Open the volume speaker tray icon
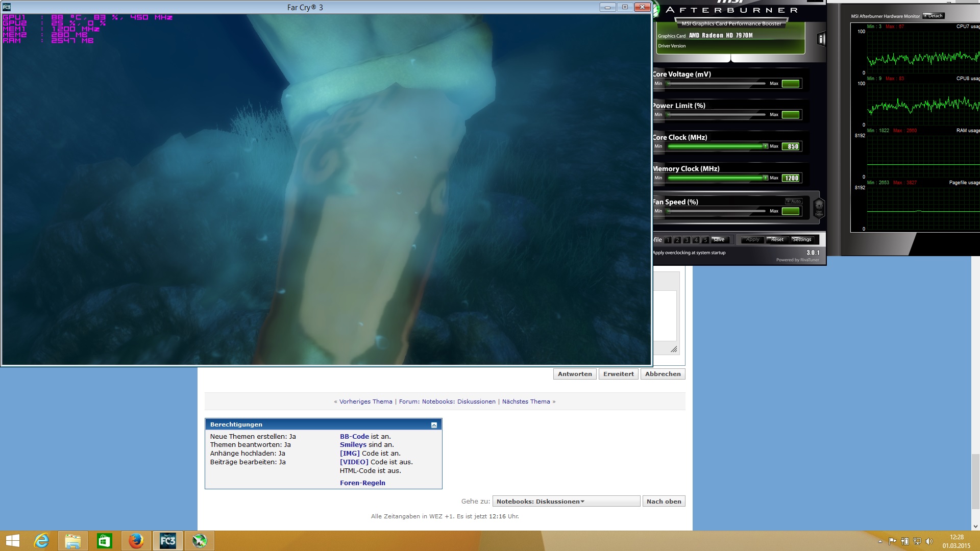This screenshot has height=551, width=980. [x=929, y=541]
